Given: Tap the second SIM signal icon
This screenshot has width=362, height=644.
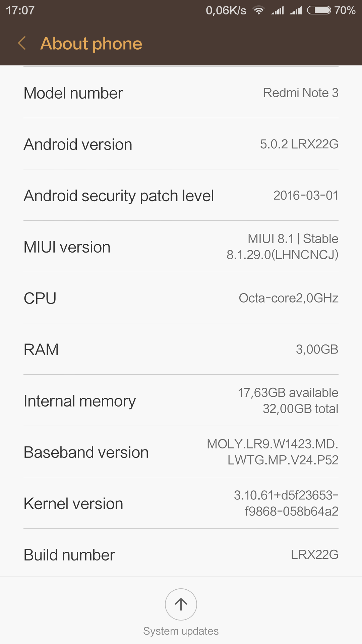Looking at the screenshot, I should click(296, 10).
